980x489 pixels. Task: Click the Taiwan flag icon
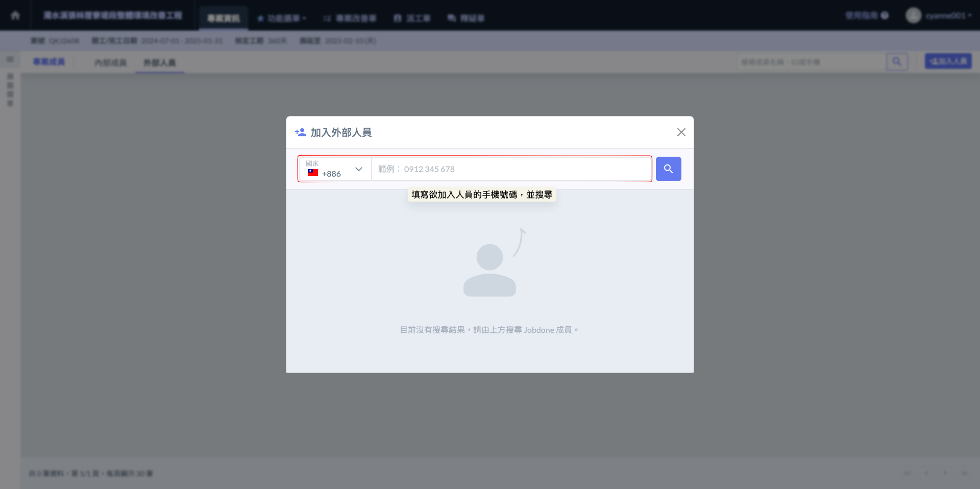pyautogui.click(x=313, y=173)
